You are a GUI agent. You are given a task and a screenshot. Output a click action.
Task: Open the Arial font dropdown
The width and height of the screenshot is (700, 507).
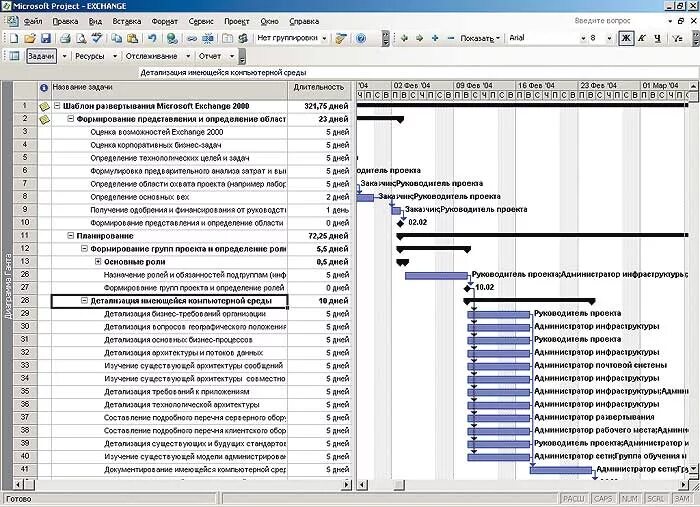583,38
